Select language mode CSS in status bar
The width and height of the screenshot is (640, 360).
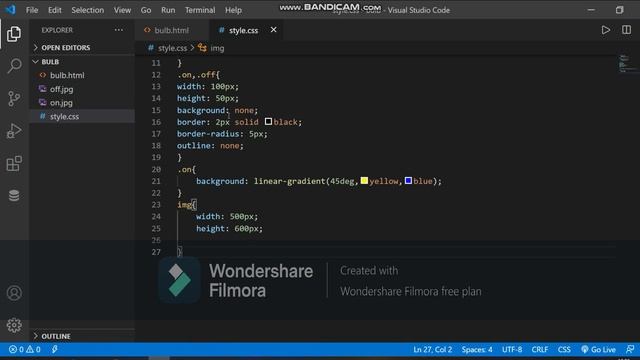click(564, 349)
